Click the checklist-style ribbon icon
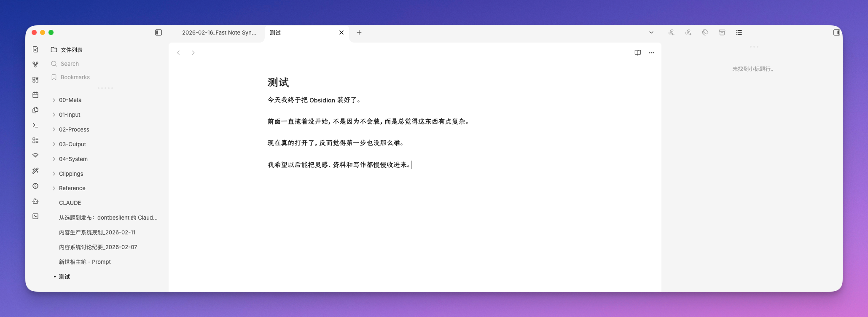868x317 pixels. [x=35, y=140]
